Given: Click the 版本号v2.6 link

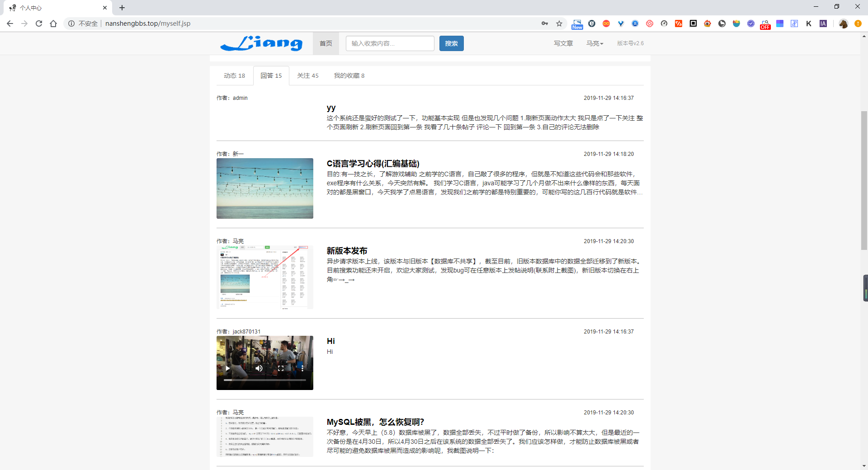Looking at the screenshot, I should tap(631, 43).
